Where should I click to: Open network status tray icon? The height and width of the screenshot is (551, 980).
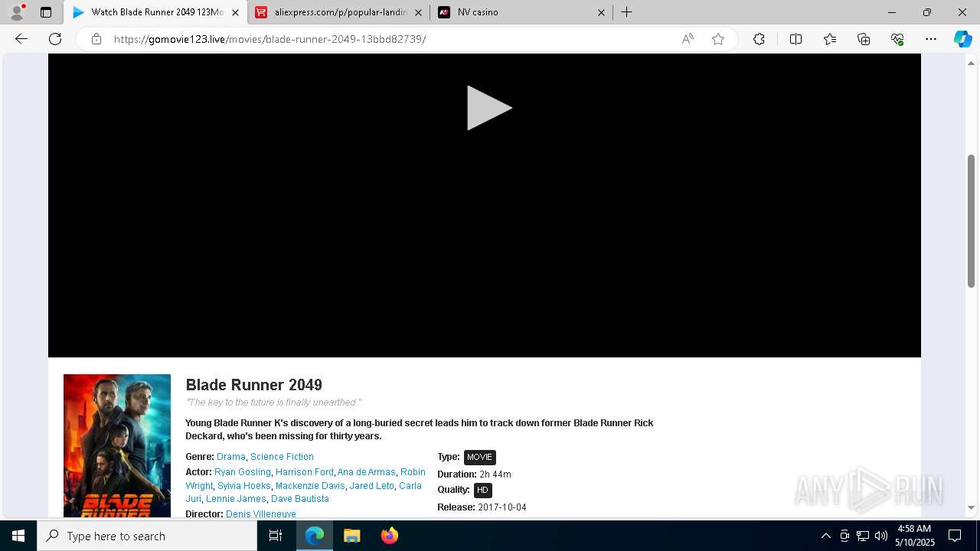(863, 536)
